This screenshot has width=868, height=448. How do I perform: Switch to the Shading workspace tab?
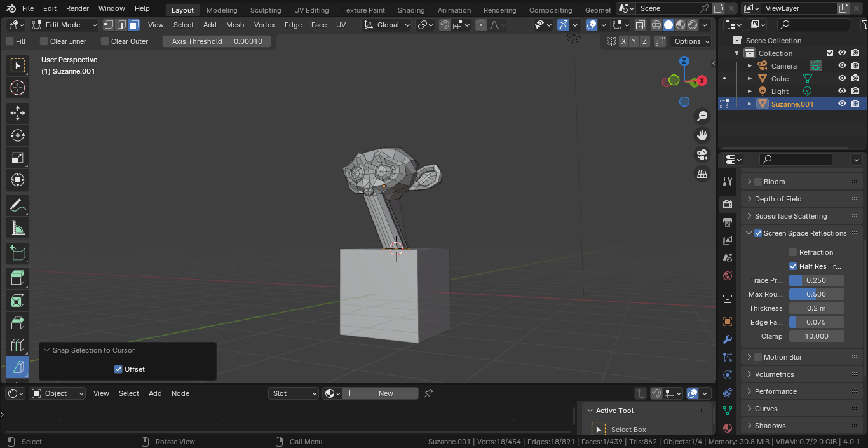411,10
